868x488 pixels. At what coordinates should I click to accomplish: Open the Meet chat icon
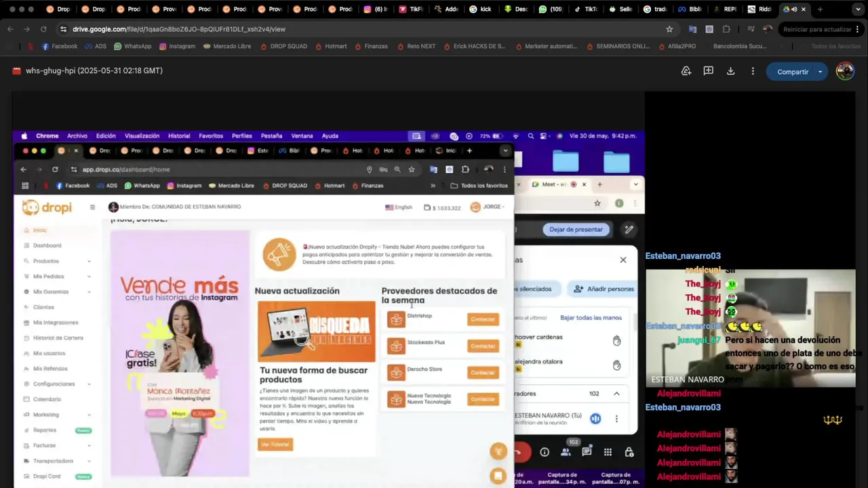point(587,452)
